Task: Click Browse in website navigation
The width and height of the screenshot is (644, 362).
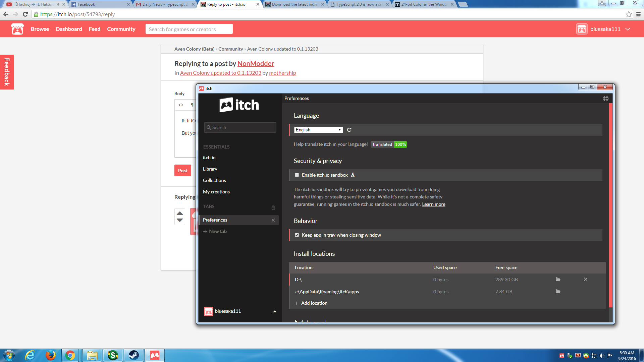Action: (x=40, y=29)
